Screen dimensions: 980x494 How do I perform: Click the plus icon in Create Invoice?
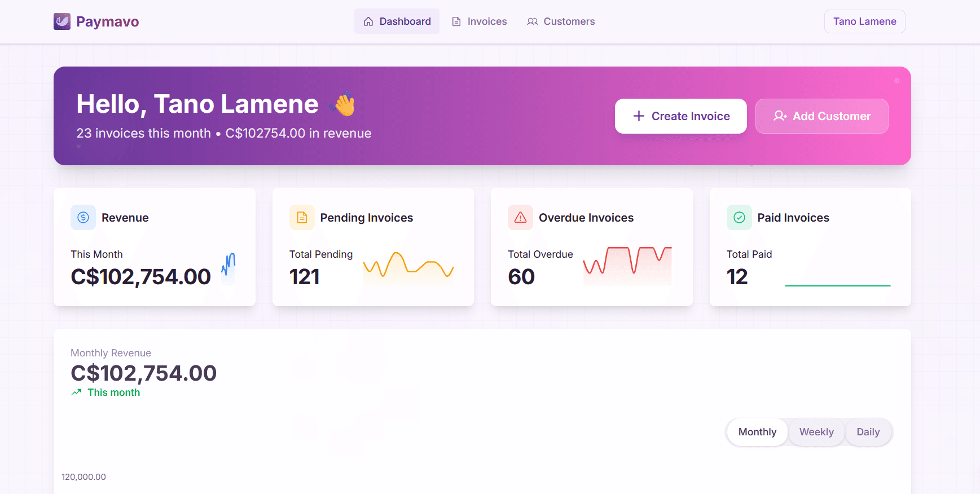tap(639, 116)
